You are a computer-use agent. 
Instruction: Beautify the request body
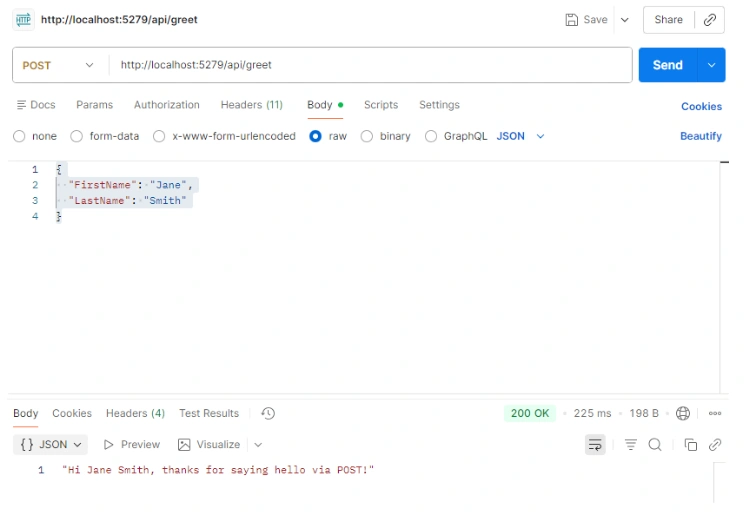[x=701, y=136]
